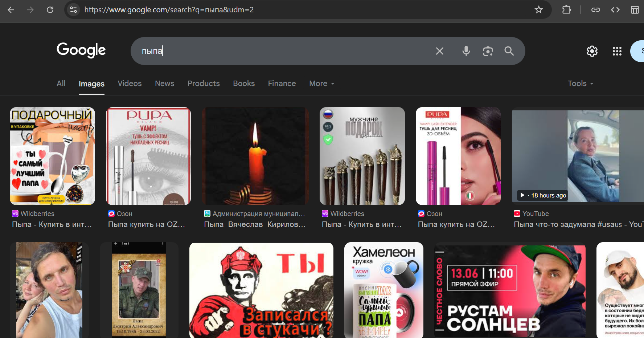Switch to the All results tab

[x=61, y=84]
